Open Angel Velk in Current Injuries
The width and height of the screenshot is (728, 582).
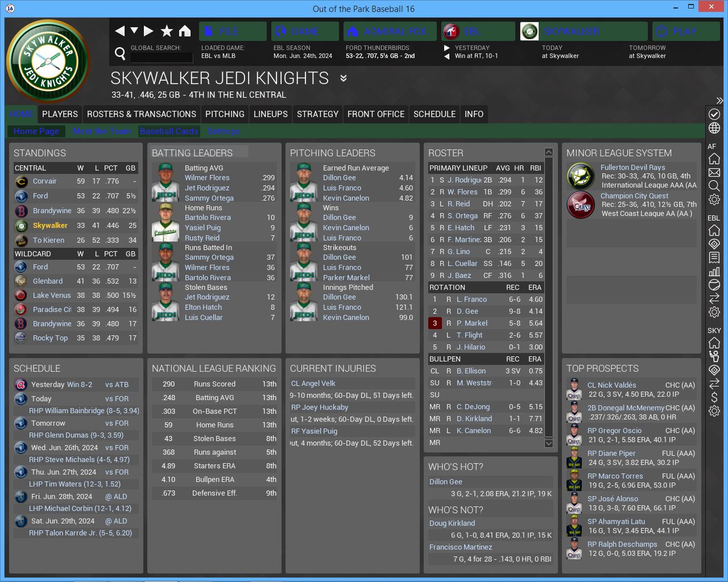(313, 384)
